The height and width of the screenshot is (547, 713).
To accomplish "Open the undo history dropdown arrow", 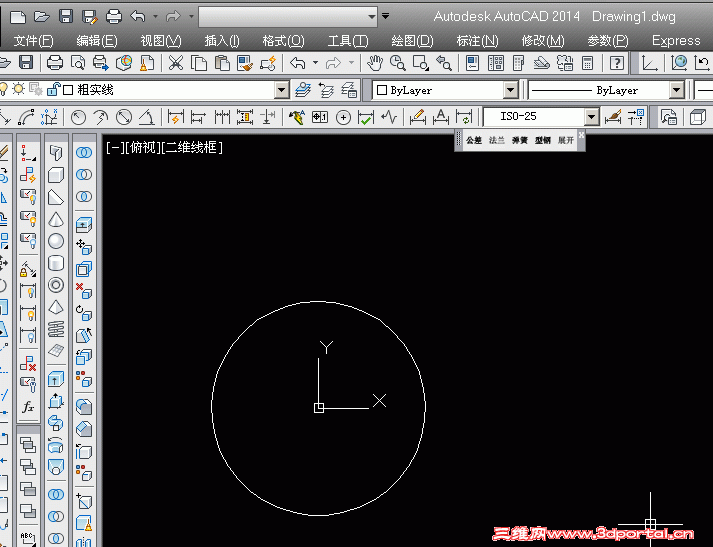I will (x=156, y=17).
